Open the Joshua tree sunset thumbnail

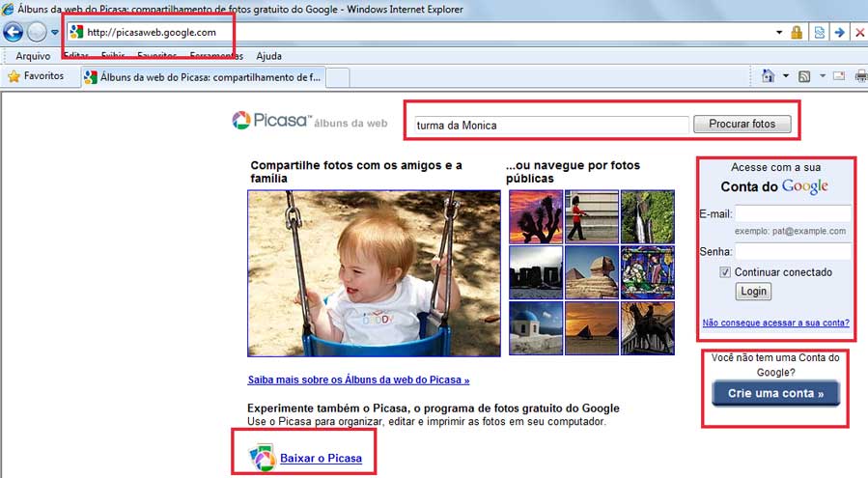[x=536, y=217]
